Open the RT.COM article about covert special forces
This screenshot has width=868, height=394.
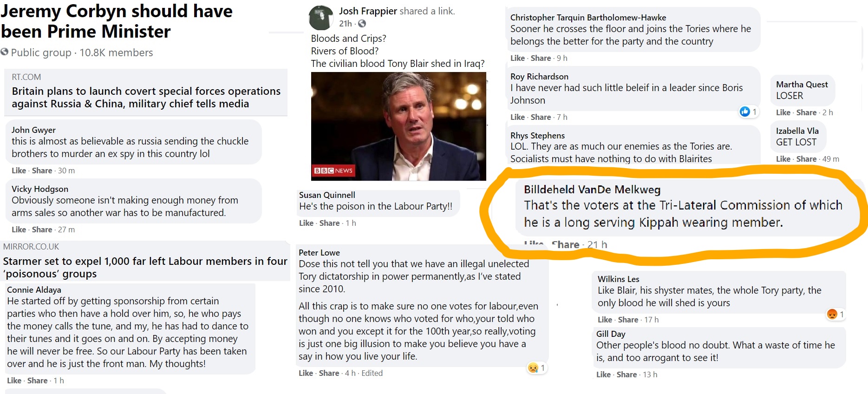click(146, 97)
